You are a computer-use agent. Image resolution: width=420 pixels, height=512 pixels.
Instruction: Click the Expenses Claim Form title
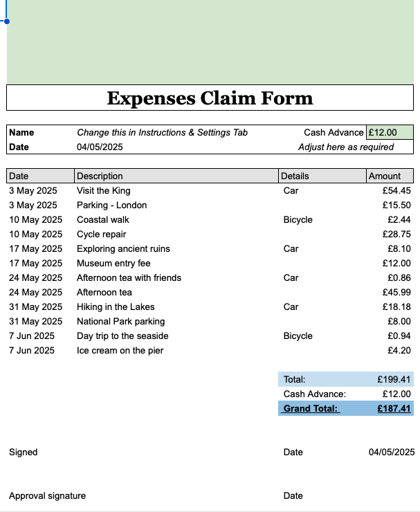[210, 98]
